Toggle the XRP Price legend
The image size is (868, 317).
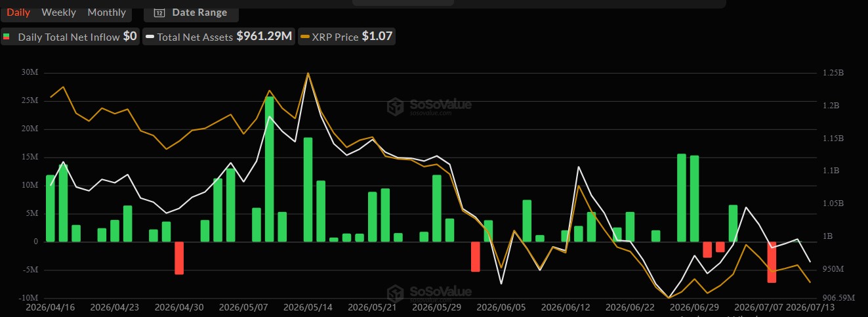tap(346, 37)
